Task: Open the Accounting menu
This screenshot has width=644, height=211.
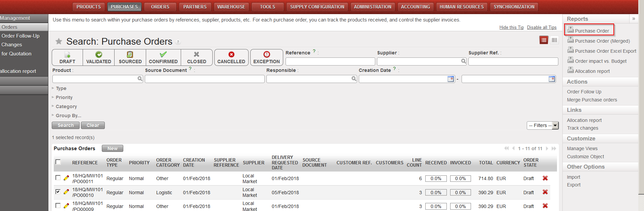Action: 415,7
